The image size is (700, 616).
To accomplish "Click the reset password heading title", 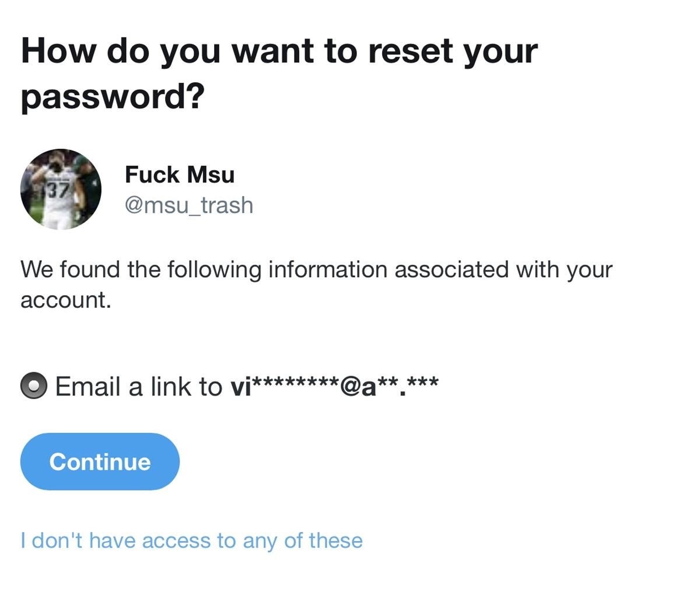I will [x=279, y=73].
